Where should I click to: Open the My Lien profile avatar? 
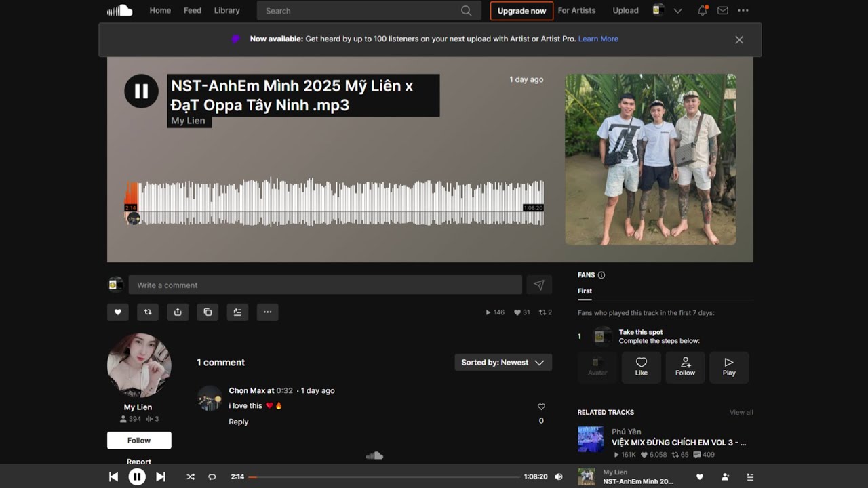click(x=139, y=365)
